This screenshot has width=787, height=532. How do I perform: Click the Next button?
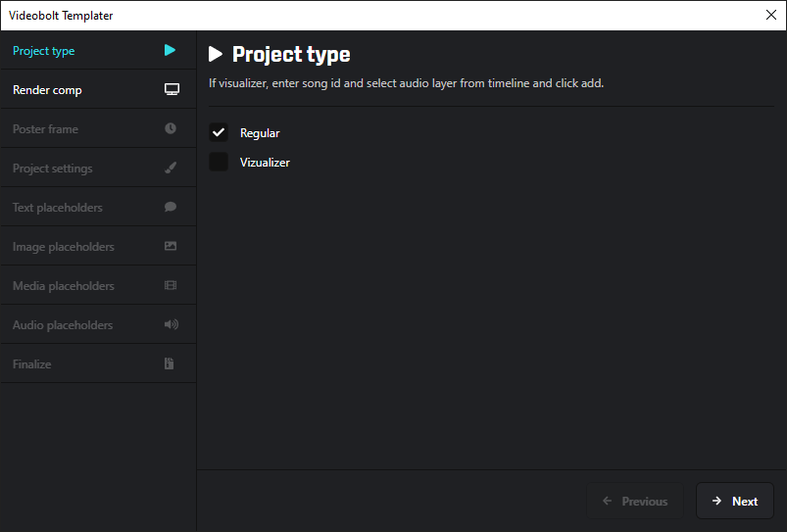tap(735, 501)
